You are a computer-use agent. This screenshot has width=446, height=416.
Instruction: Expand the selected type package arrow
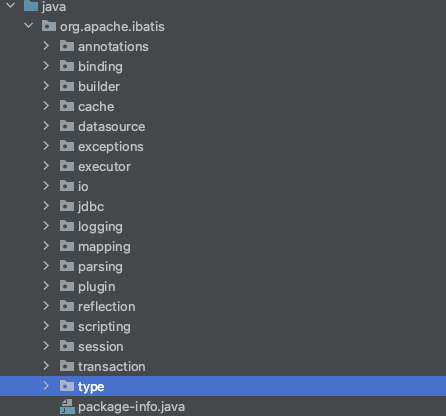tap(46, 386)
